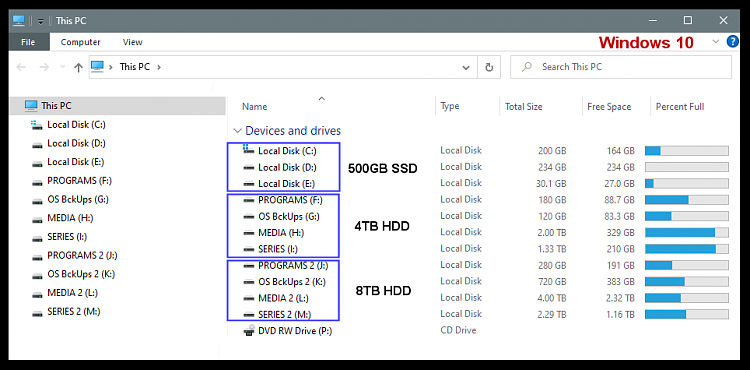Click MEDIA (H:) drive icon in file list
This screenshot has height=370, width=750.
coord(248,233)
